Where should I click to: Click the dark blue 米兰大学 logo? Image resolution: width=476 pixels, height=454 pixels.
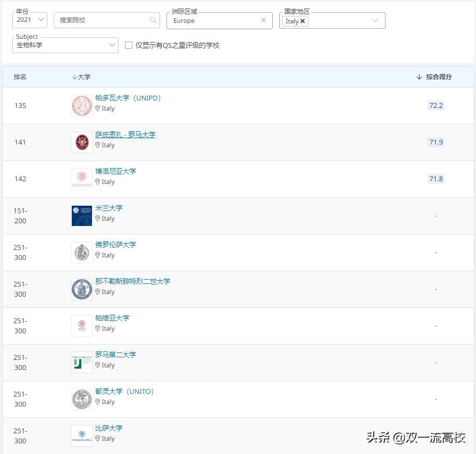(x=81, y=215)
